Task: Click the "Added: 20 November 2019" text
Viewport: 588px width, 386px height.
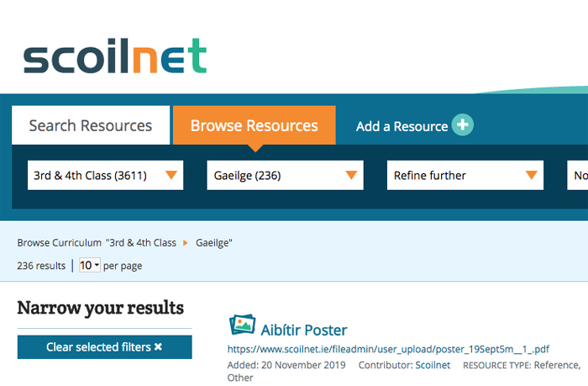Action: (286, 365)
